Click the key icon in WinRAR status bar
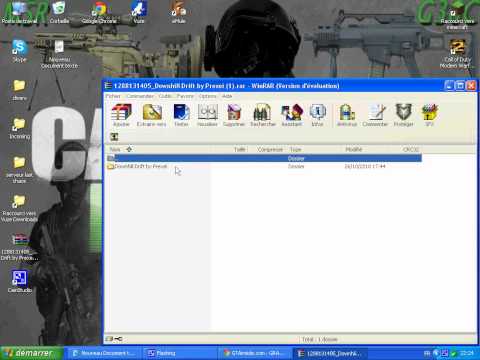This screenshot has width=480, height=360. [x=118, y=339]
